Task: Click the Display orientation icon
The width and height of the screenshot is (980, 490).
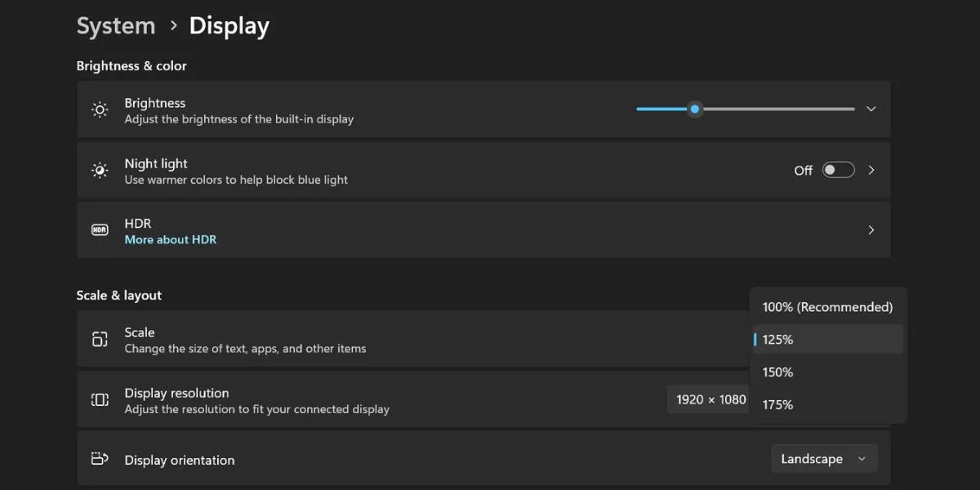Action: click(x=99, y=458)
